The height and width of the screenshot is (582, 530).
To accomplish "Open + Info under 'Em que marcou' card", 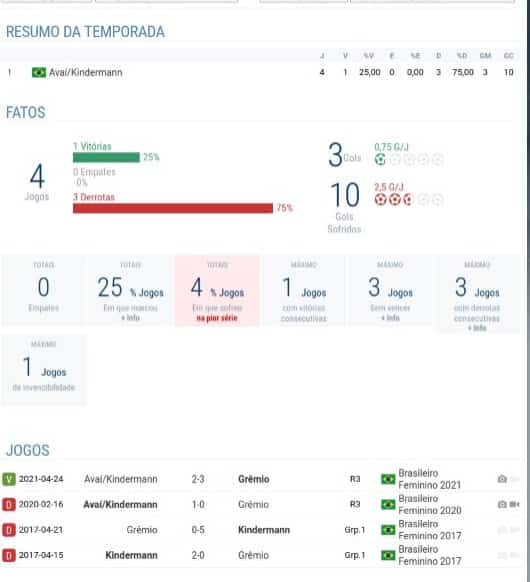I will 131,318.
